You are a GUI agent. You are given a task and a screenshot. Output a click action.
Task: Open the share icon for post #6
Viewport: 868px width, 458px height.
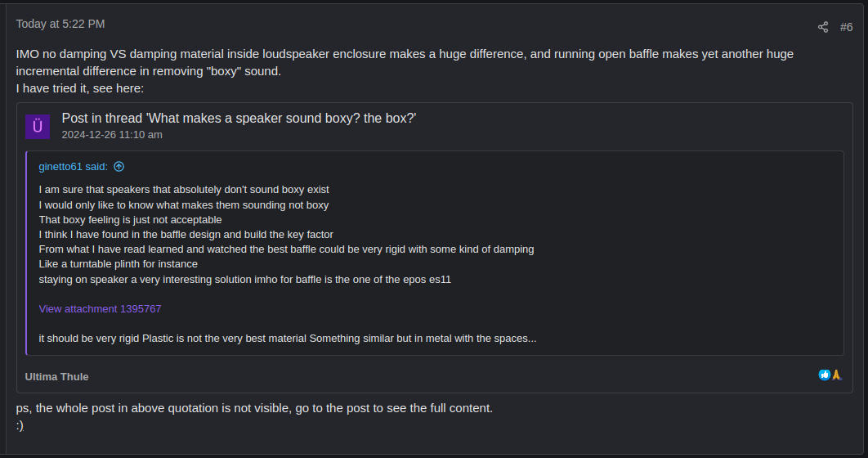(822, 27)
